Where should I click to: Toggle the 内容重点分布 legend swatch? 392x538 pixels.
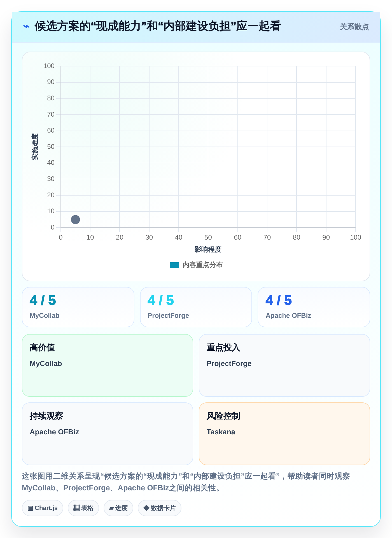174,265
